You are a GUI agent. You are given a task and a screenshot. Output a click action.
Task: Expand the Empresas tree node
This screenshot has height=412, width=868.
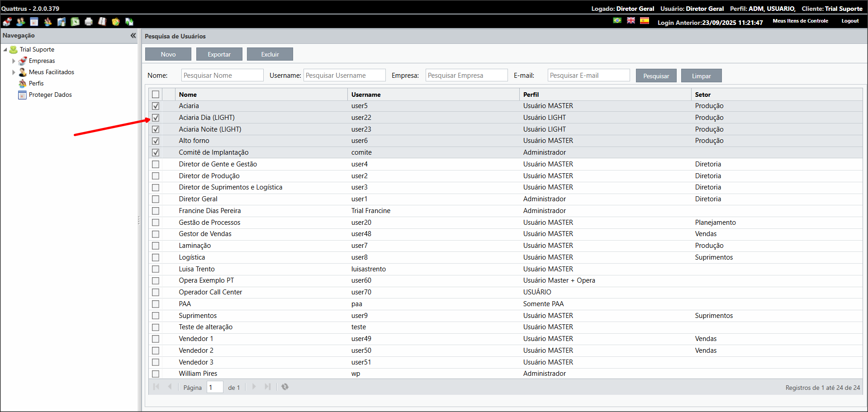(x=14, y=61)
